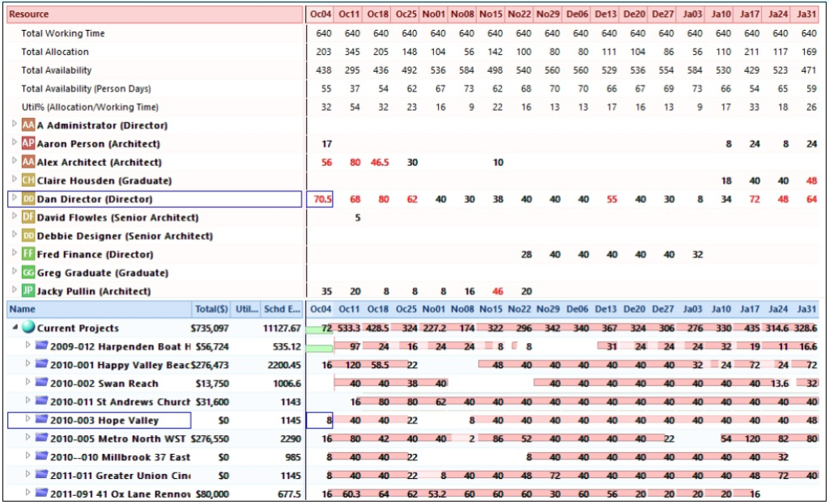
Task: Click the Total Working Time row label
Action: click(63, 33)
